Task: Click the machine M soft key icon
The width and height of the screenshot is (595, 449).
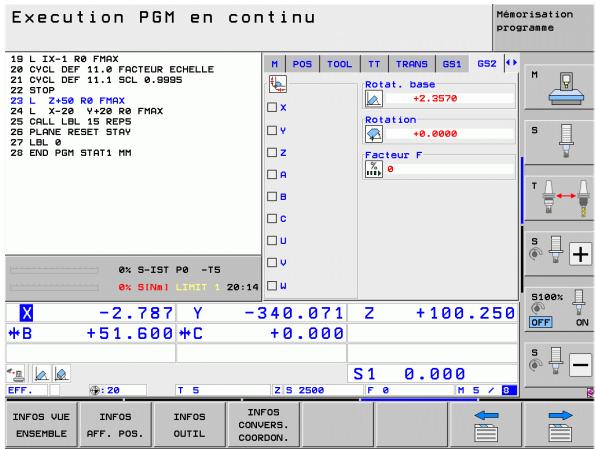Action: click(566, 88)
